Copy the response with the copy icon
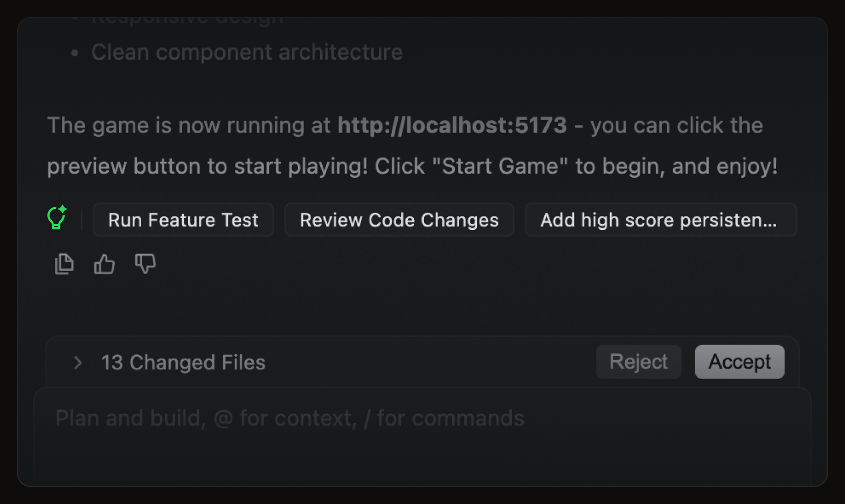Screen dimensions: 845x504 pyautogui.click(x=64, y=264)
